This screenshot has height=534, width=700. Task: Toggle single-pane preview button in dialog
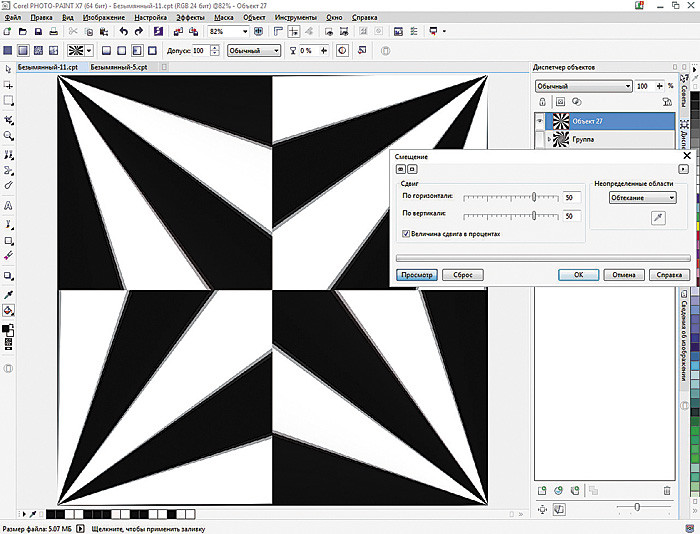pyautogui.click(x=412, y=169)
